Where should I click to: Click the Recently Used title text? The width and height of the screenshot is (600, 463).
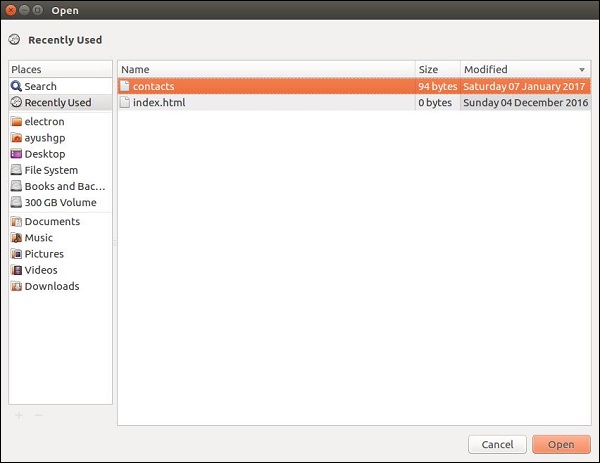(65, 40)
